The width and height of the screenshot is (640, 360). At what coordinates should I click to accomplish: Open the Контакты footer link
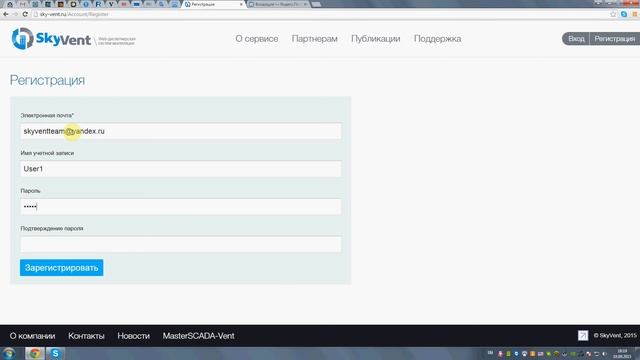tap(86, 336)
